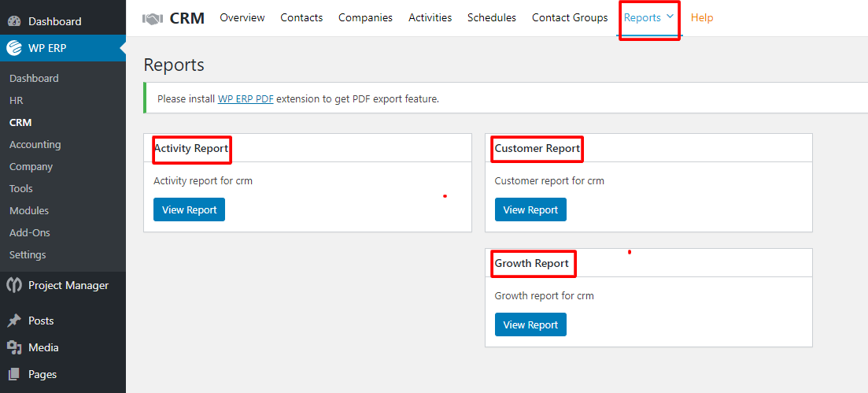Click the CRM handshake icon
The image size is (868, 393).
[152, 18]
